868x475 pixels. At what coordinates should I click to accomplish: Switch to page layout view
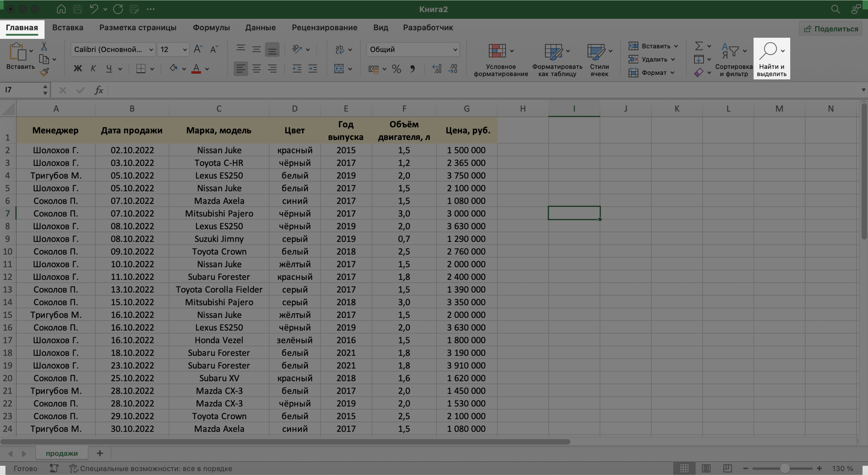[706, 468]
